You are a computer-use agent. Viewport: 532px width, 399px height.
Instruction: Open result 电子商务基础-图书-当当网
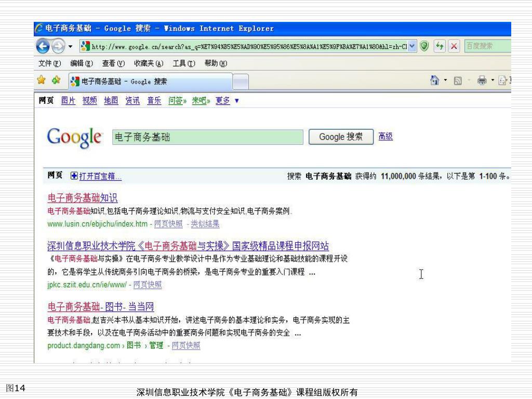101,307
